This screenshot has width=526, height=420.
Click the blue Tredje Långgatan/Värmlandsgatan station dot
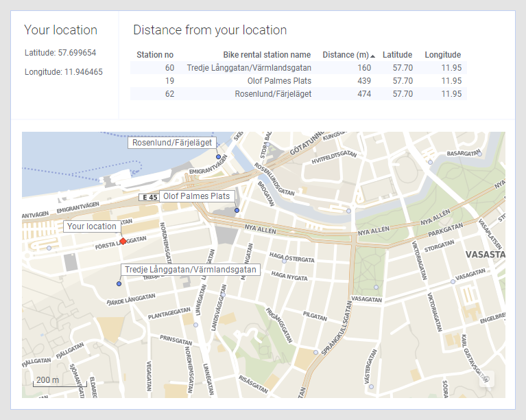pyautogui.click(x=119, y=283)
